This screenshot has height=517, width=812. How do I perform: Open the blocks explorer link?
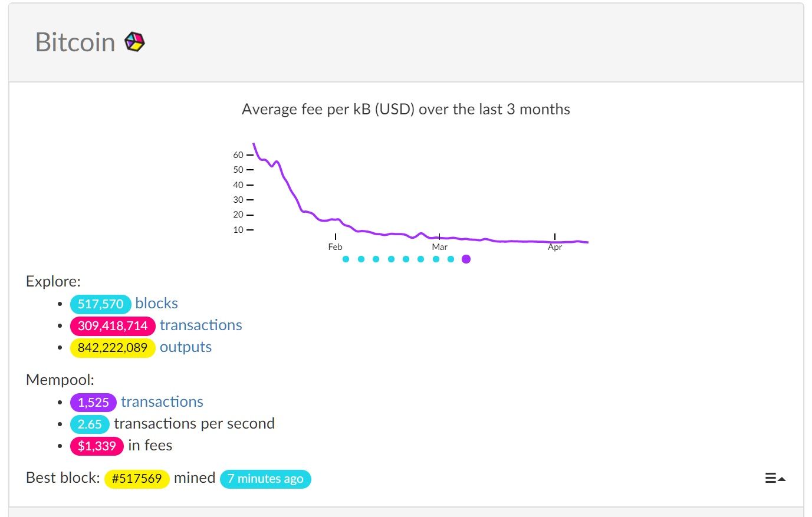pyautogui.click(x=156, y=304)
